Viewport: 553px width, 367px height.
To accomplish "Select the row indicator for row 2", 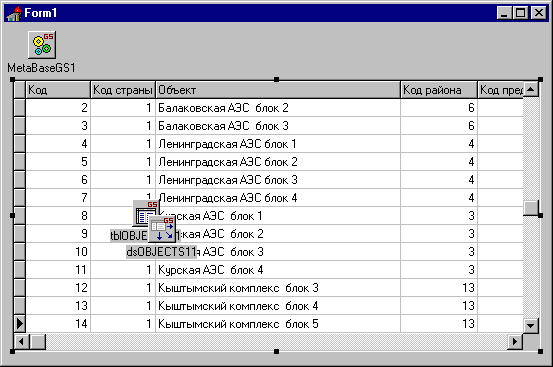I will tap(20, 108).
